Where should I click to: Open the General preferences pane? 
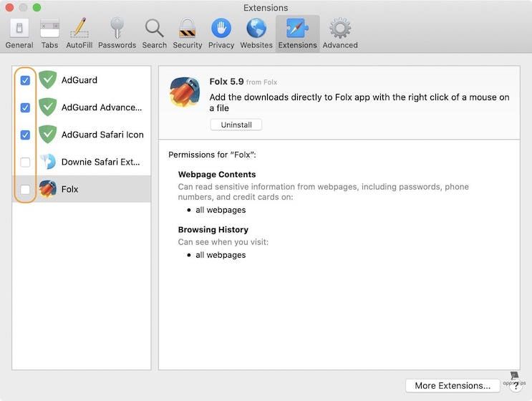coord(19,33)
